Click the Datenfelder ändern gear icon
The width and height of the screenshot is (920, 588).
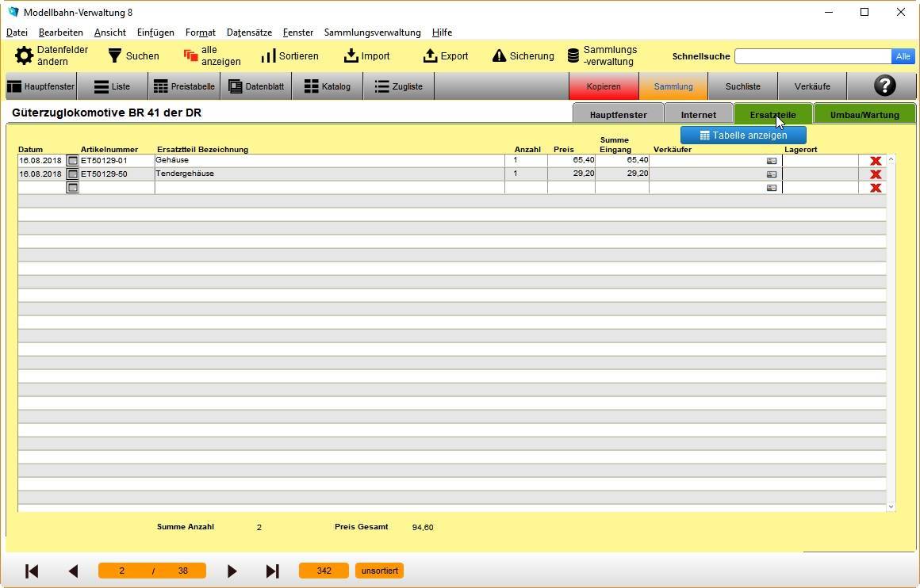tap(25, 56)
